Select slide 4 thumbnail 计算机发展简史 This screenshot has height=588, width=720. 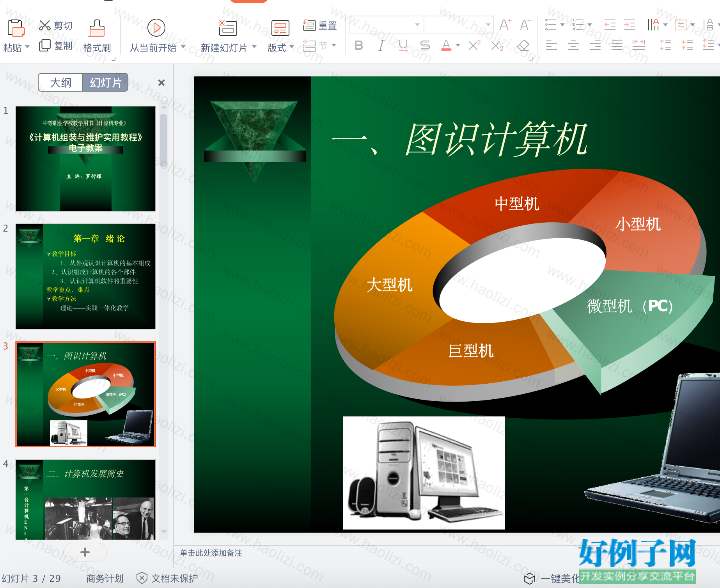[85, 500]
